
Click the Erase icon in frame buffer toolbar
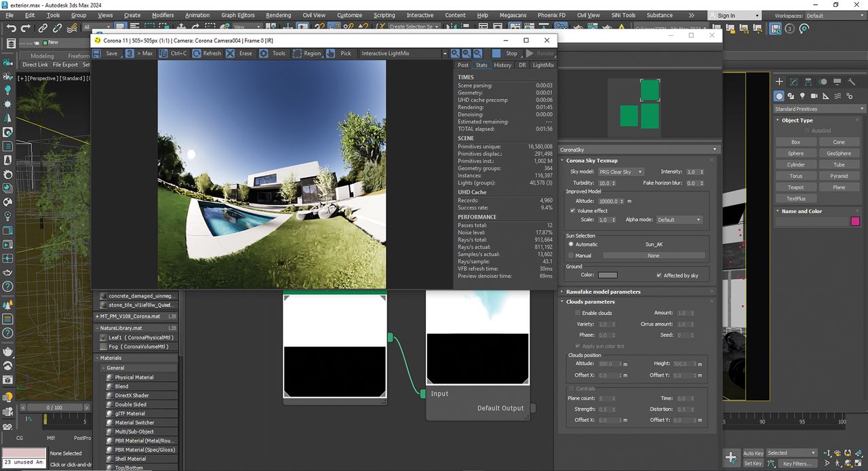coord(231,53)
